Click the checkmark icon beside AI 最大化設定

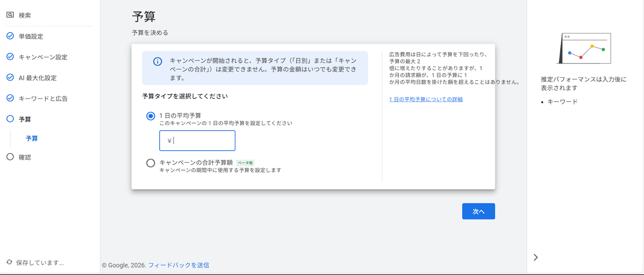(10, 77)
